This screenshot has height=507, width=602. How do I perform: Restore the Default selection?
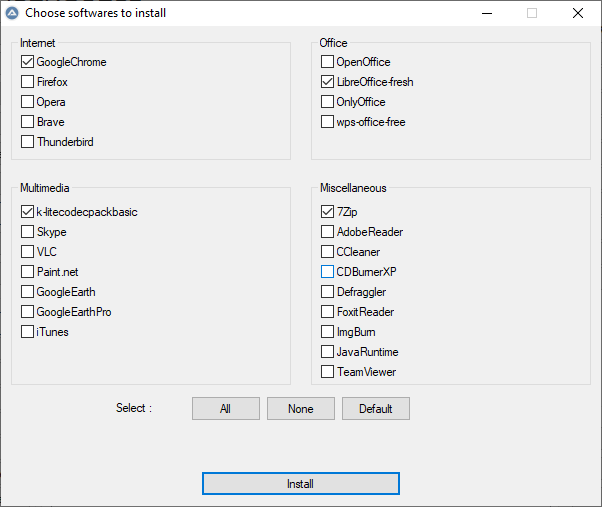[x=376, y=408]
